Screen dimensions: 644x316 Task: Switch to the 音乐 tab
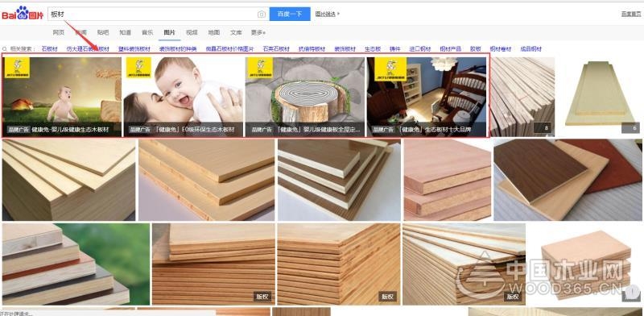pyautogui.click(x=147, y=32)
